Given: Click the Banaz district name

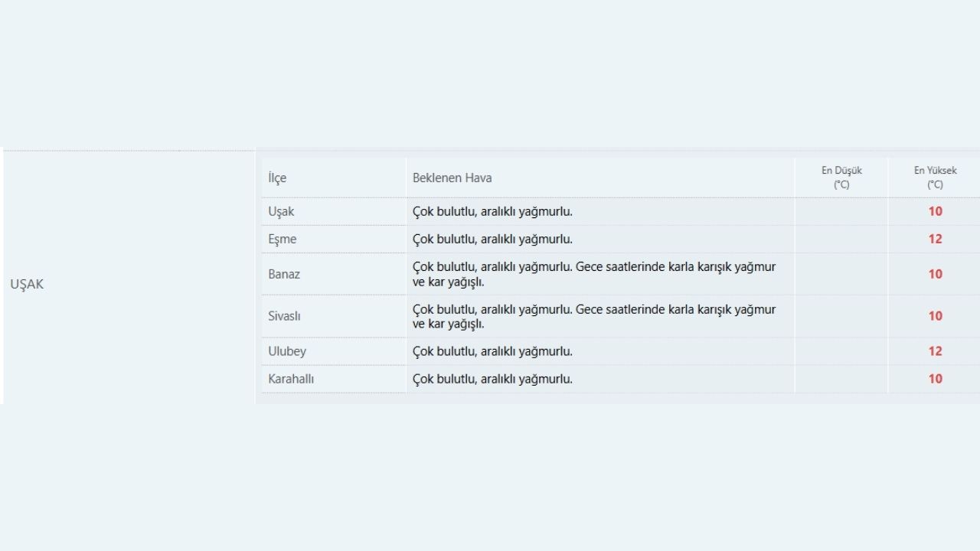Looking at the screenshot, I should (284, 274).
